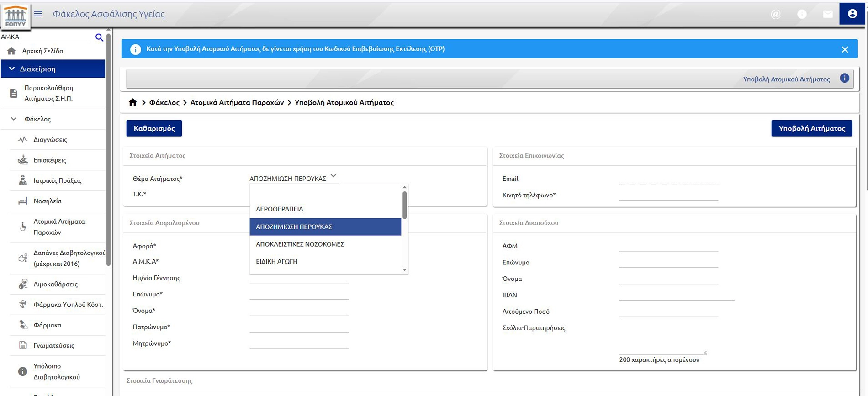The image size is (868, 396).
Task: Collapse the Διαχείριση sidebar section
Action: pos(12,69)
